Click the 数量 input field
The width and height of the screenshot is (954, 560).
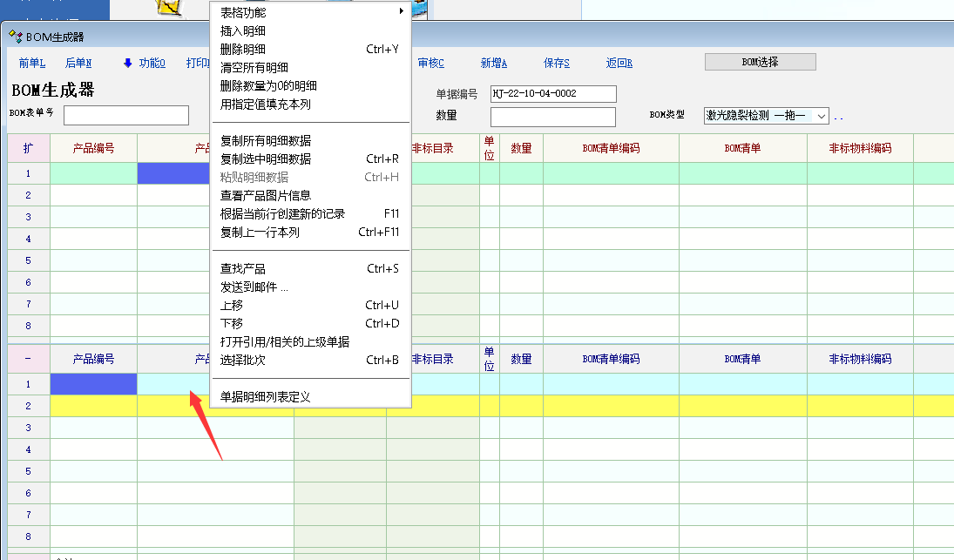(x=552, y=117)
